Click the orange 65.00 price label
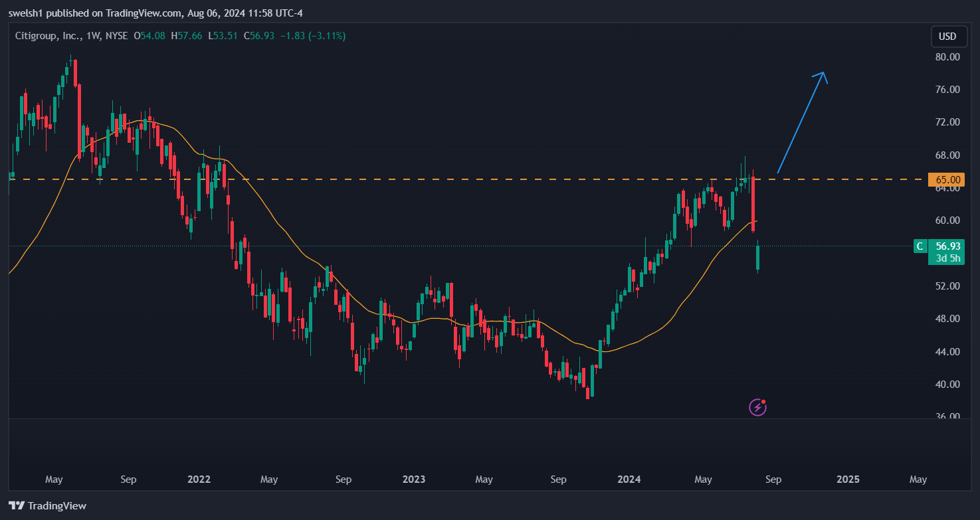Screen dimensions: 980x520 coord(945,179)
